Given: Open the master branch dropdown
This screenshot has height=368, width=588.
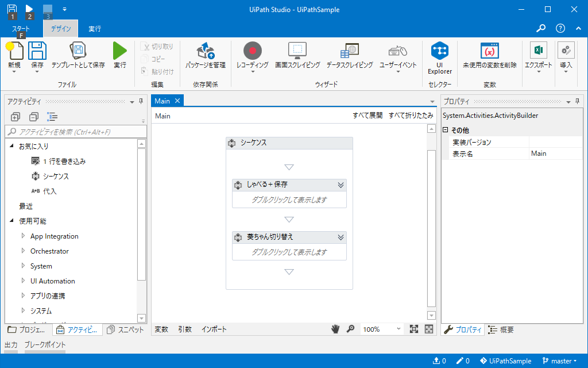Looking at the screenshot, I should pyautogui.click(x=559, y=361).
